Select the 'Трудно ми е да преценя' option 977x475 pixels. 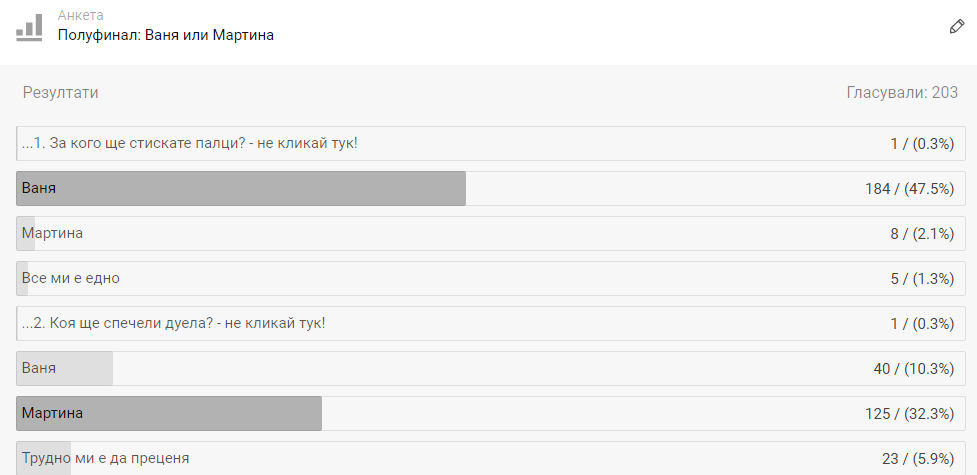[491, 458]
